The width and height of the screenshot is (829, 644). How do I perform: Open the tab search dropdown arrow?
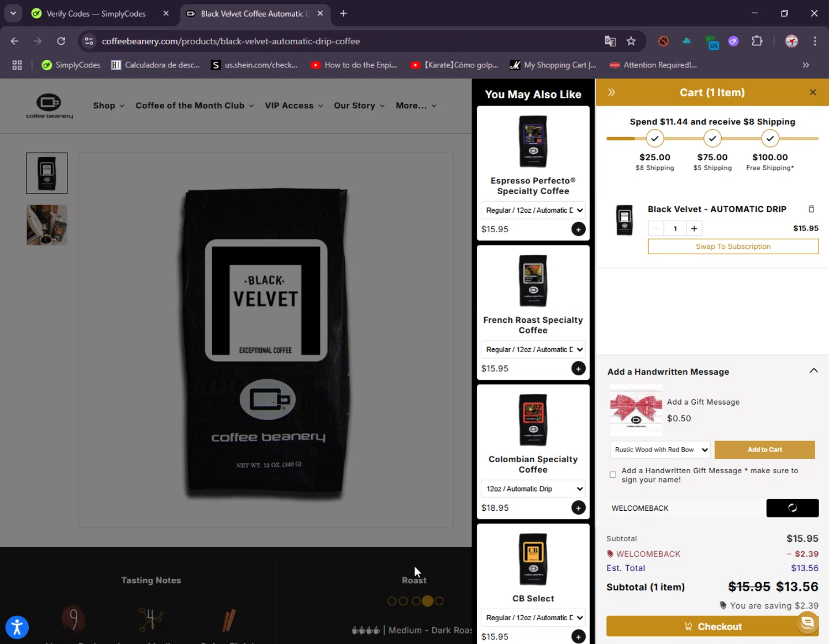(x=13, y=13)
